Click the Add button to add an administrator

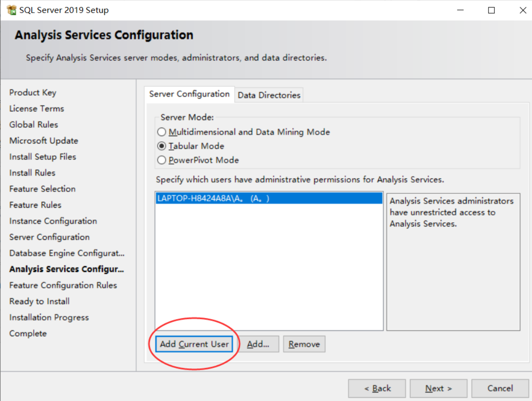click(x=258, y=344)
